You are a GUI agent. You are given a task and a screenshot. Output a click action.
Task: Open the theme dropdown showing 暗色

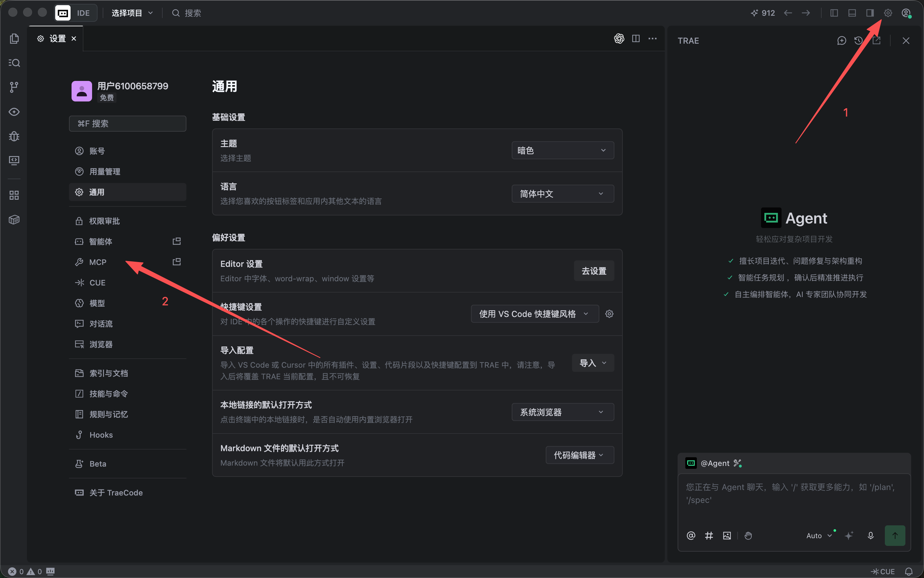(x=563, y=150)
